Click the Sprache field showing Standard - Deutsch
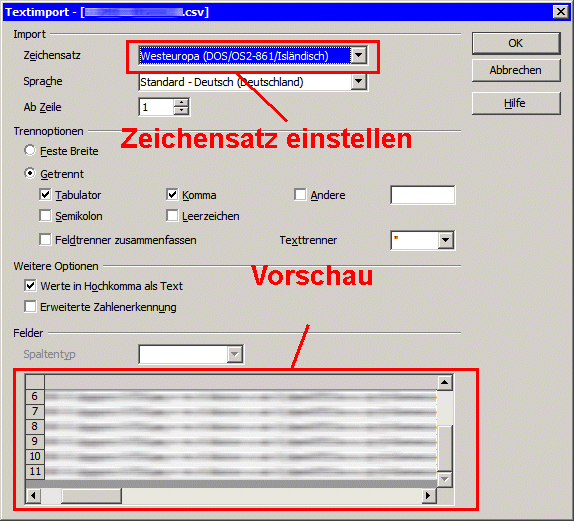Screen dimensions: 574x521 coord(245,82)
